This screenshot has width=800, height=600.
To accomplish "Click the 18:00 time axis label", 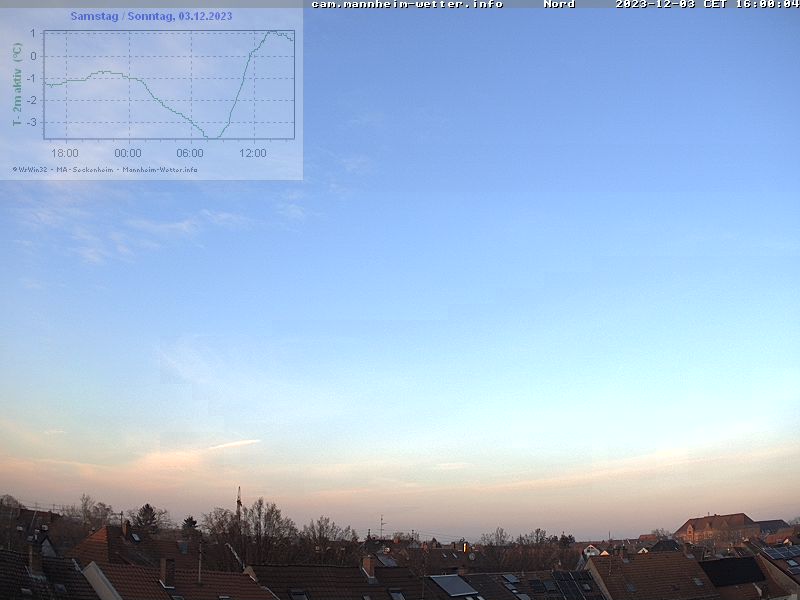I will tap(65, 153).
